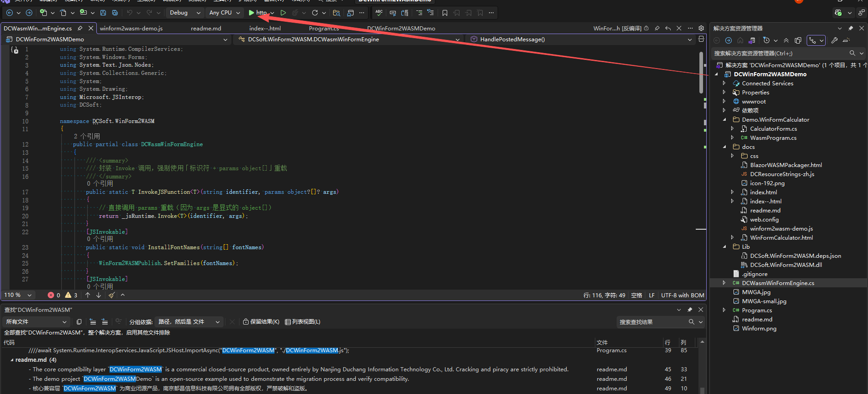Close the DCWasmWin...mEngine.cs tab
The height and width of the screenshot is (394, 868).
pos(91,28)
